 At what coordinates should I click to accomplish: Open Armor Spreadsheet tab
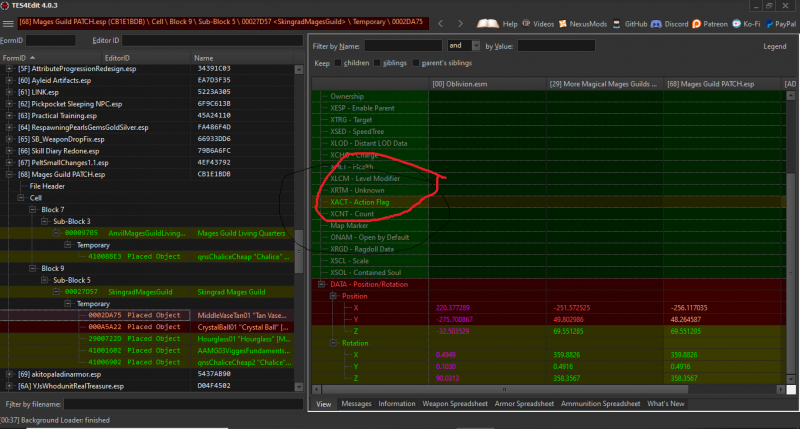point(524,403)
